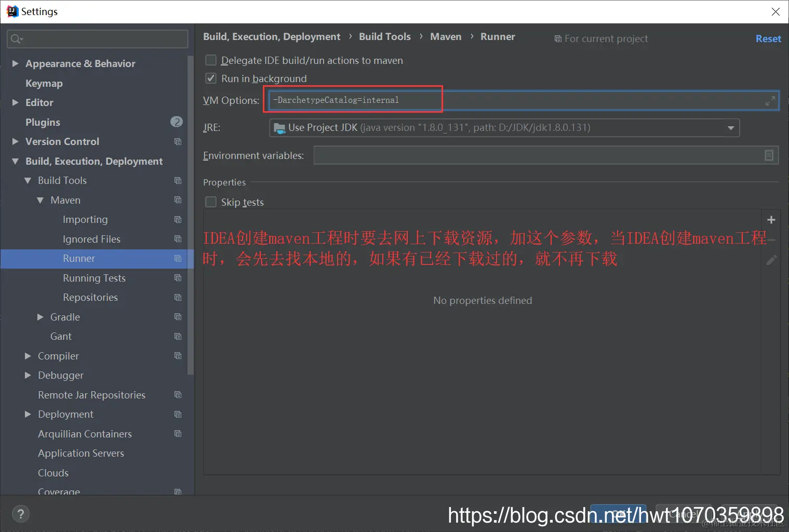Expand the Gradle node
The image size is (789, 532).
(41, 317)
